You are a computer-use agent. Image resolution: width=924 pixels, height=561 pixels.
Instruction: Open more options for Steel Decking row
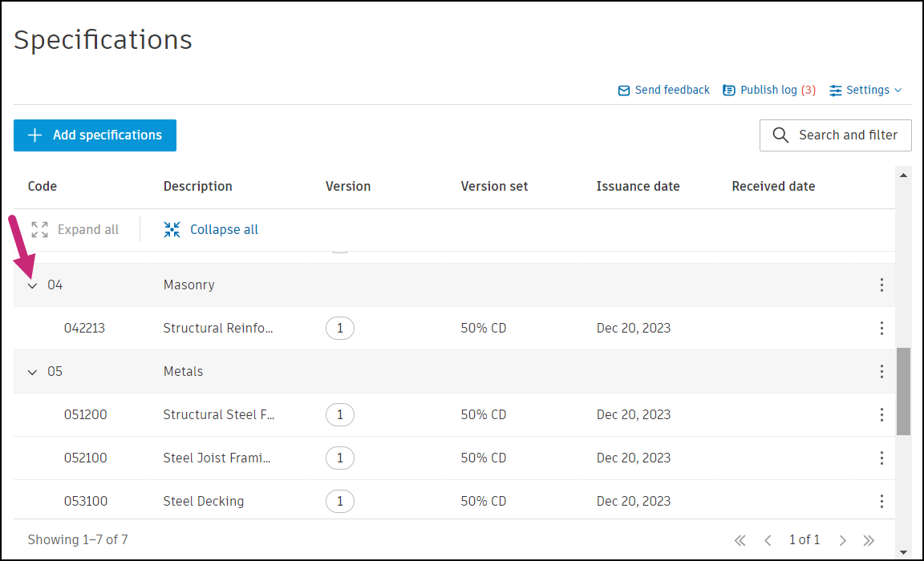pyautogui.click(x=881, y=502)
